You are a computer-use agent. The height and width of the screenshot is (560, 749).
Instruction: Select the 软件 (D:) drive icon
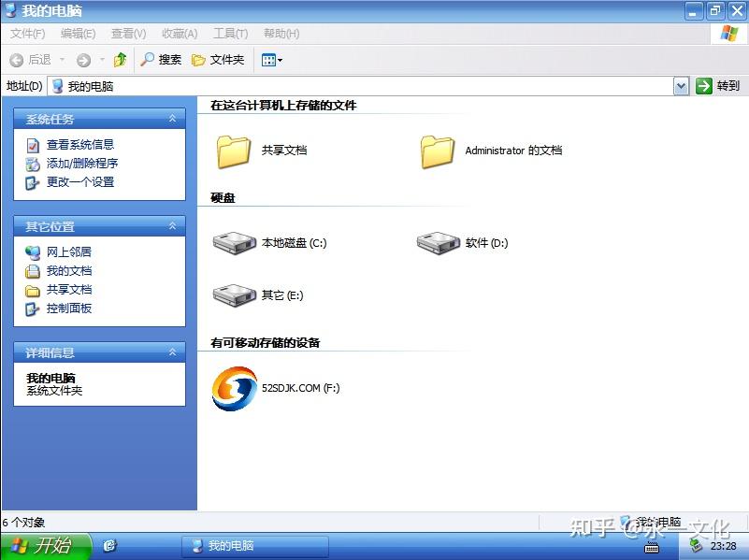coord(439,243)
